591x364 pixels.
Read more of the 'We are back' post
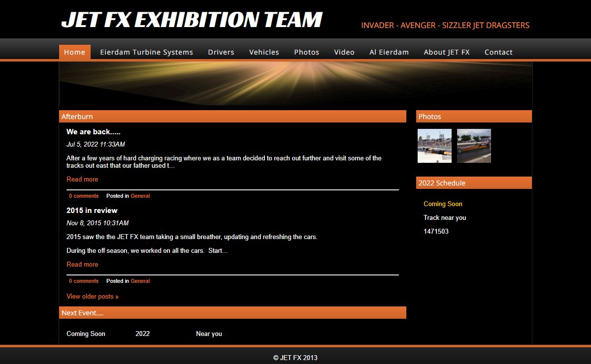tap(82, 180)
